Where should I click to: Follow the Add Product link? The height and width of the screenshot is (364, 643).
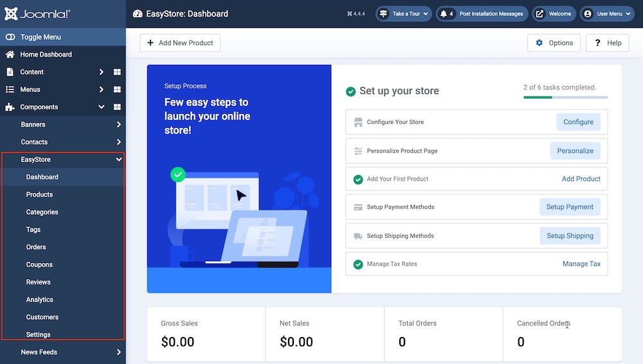[581, 179]
